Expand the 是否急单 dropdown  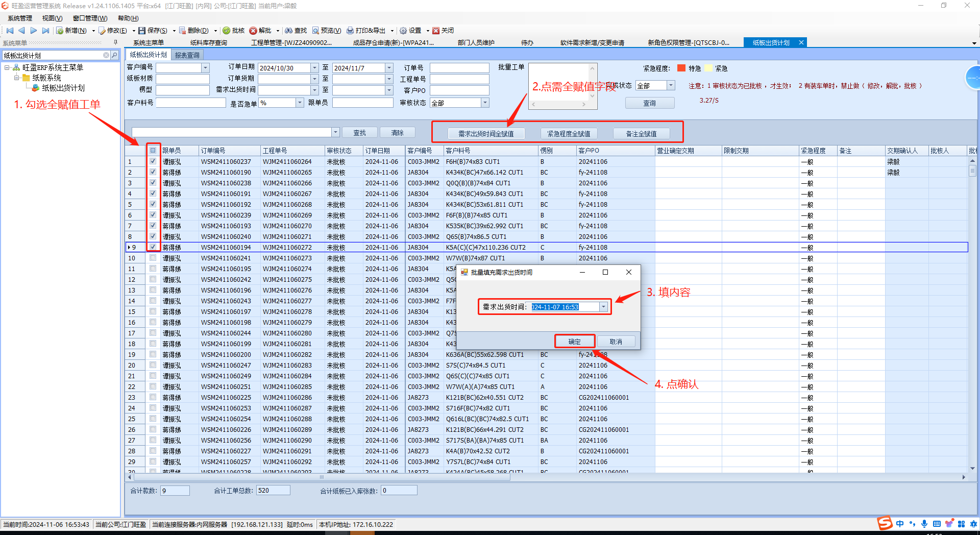point(300,103)
